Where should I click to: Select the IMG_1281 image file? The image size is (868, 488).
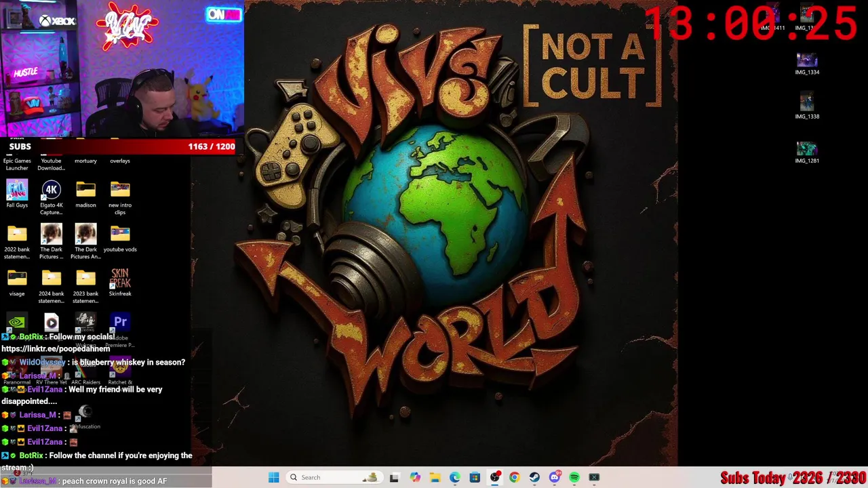tap(807, 153)
